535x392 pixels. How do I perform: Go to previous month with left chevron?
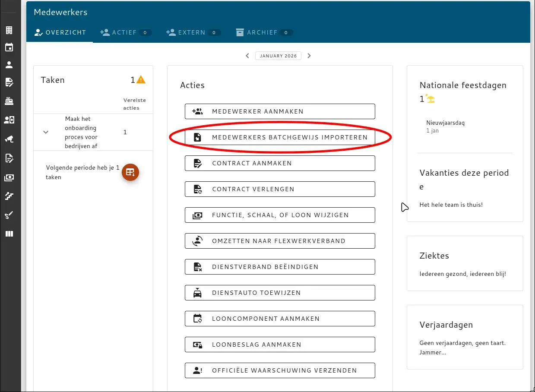coord(247,56)
